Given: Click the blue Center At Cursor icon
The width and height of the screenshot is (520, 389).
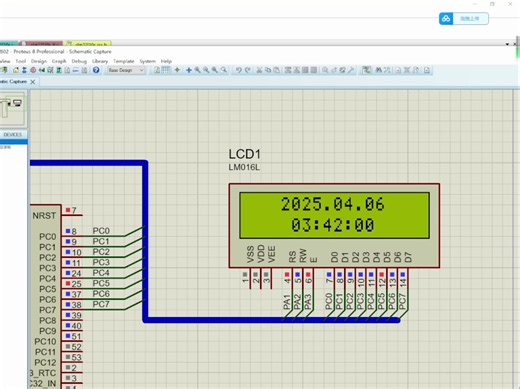Looking at the screenshot, I should click(189, 70).
